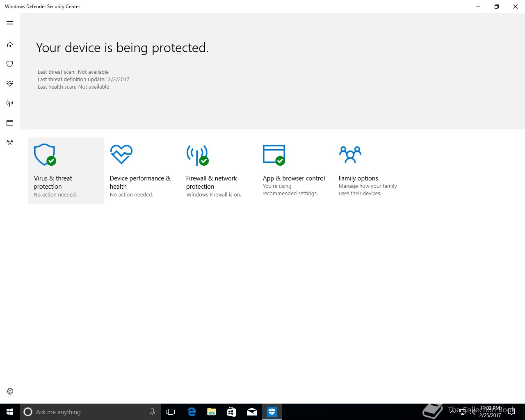Open Mail app from the taskbar
The height and width of the screenshot is (420, 525).
point(251,412)
